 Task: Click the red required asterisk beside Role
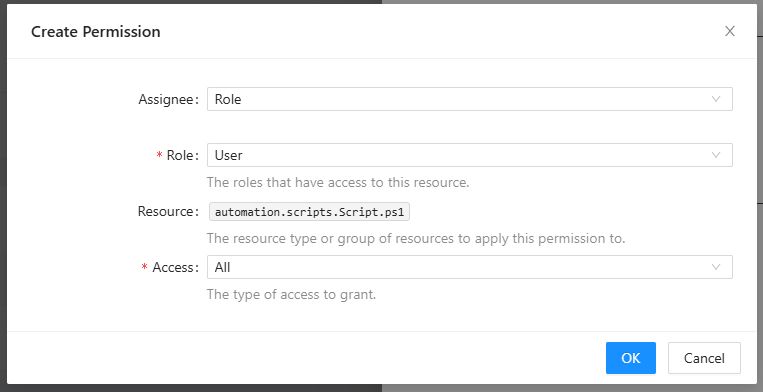point(159,156)
